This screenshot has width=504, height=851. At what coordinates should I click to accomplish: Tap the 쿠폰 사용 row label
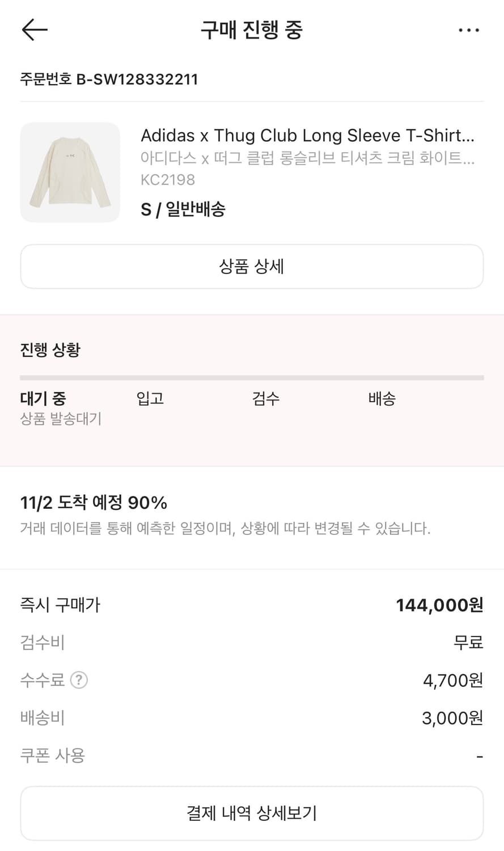[x=53, y=756]
